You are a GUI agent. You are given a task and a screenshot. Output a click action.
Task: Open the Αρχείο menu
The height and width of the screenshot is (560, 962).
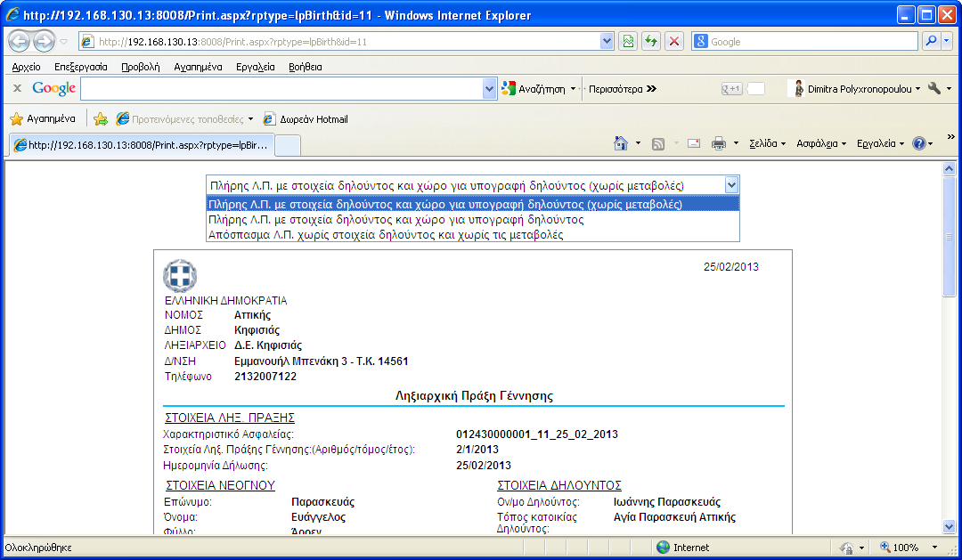pos(27,67)
